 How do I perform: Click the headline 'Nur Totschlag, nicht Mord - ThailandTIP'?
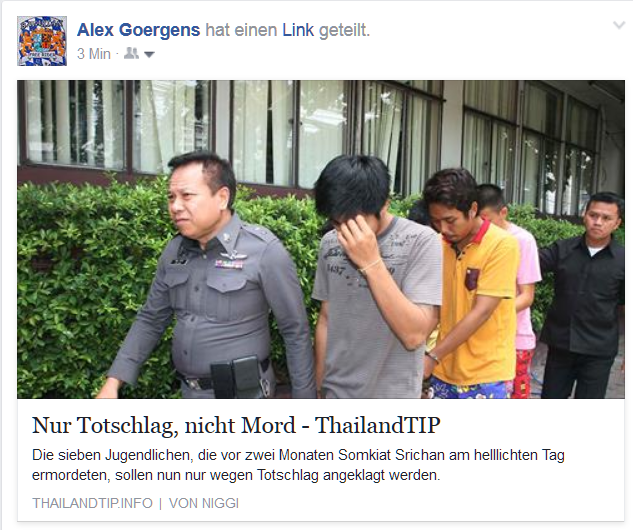coord(236,425)
